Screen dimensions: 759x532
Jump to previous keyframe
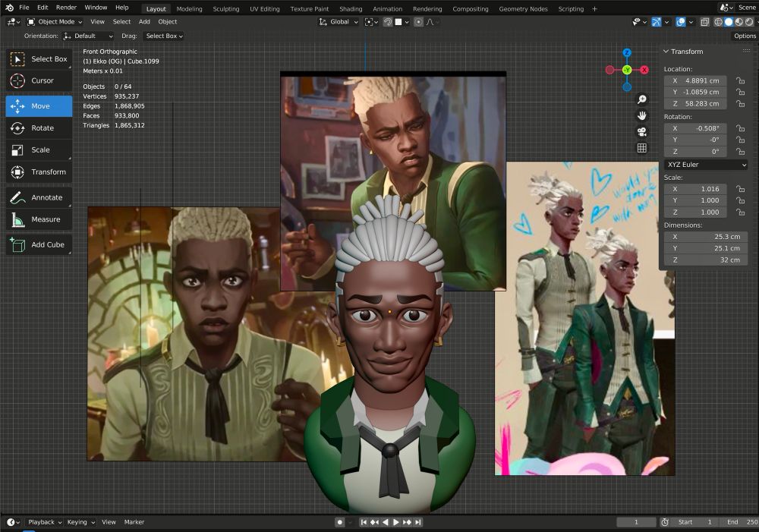(x=374, y=522)
